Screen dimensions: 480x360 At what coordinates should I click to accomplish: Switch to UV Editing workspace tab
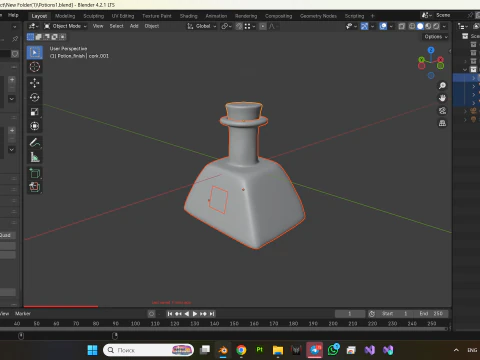123,16
